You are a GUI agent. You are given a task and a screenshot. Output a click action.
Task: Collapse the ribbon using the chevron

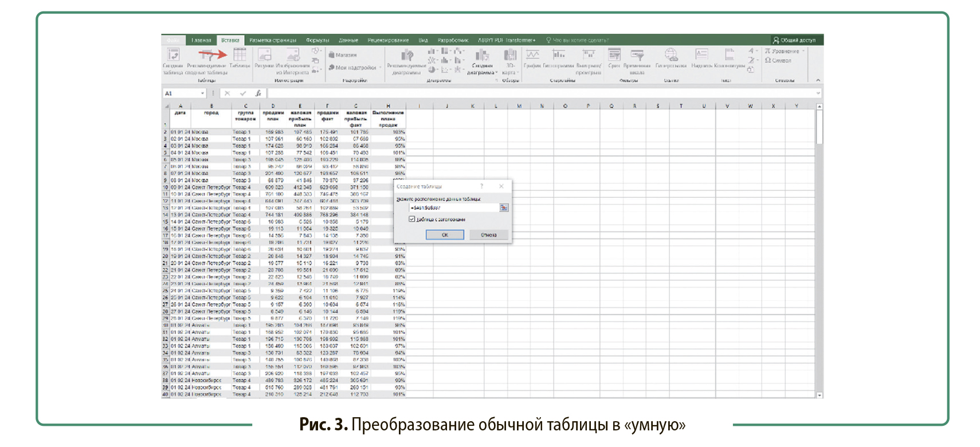tap(818, 80)
